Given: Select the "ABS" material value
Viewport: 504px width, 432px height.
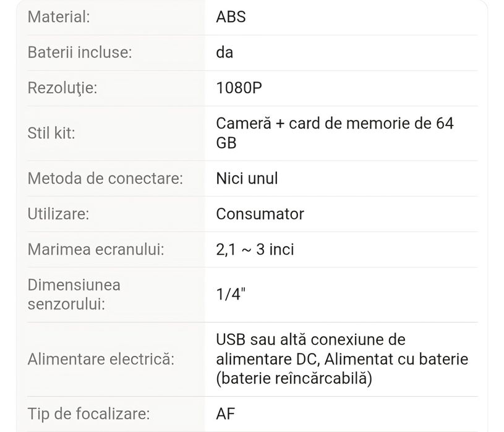Looking at the screenshot, I should pos(231,17).
